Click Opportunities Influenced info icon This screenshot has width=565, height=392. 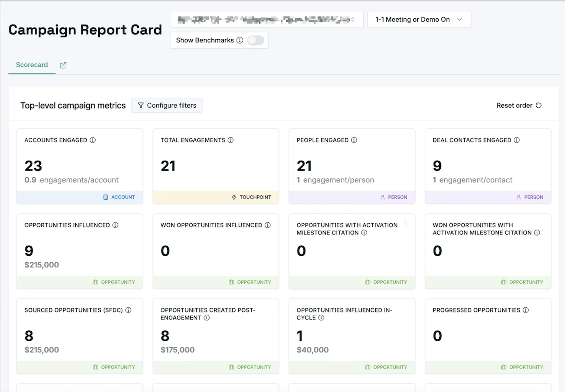(x=115, y=225)
